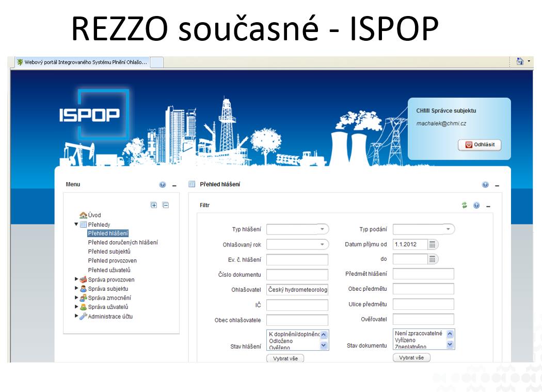Open calendar for Datum příjmu od
Viewport: 542px width, 392px height.
click(x=433, y=245)
